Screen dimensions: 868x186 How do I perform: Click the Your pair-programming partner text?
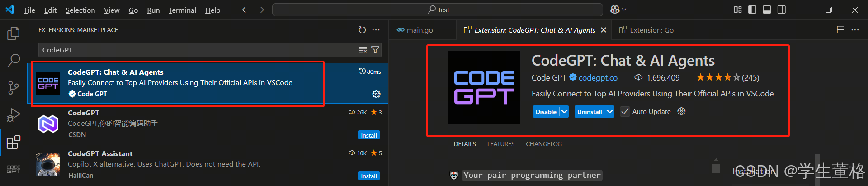pyautogui.click(x=533, y=175)
